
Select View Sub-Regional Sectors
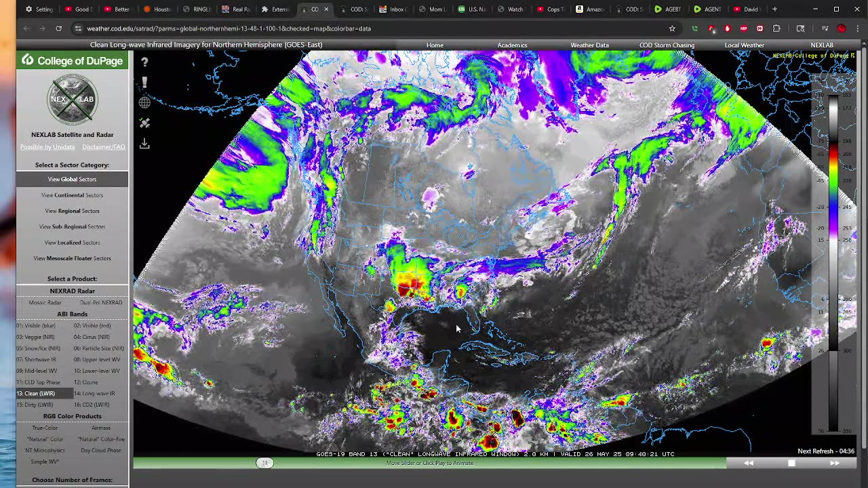72,227
